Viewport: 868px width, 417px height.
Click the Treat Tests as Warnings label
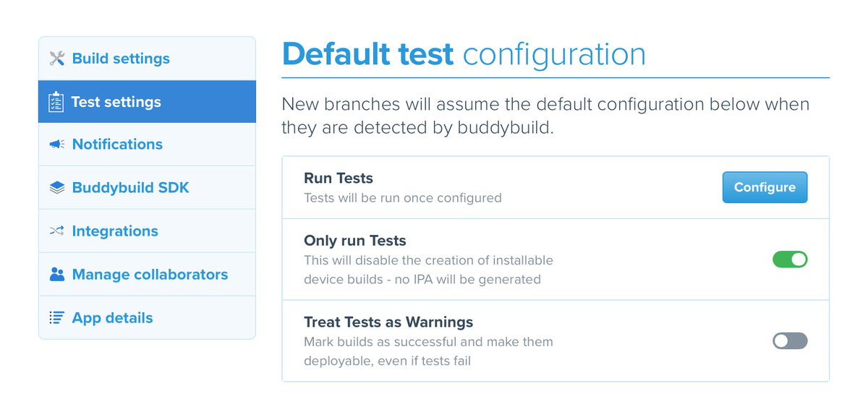(388, 322)
